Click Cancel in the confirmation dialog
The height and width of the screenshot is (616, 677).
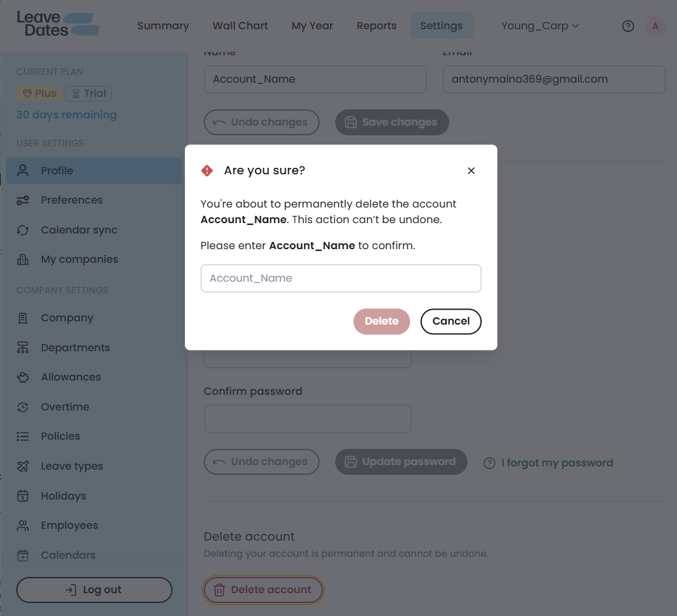(x=450, y=321)
